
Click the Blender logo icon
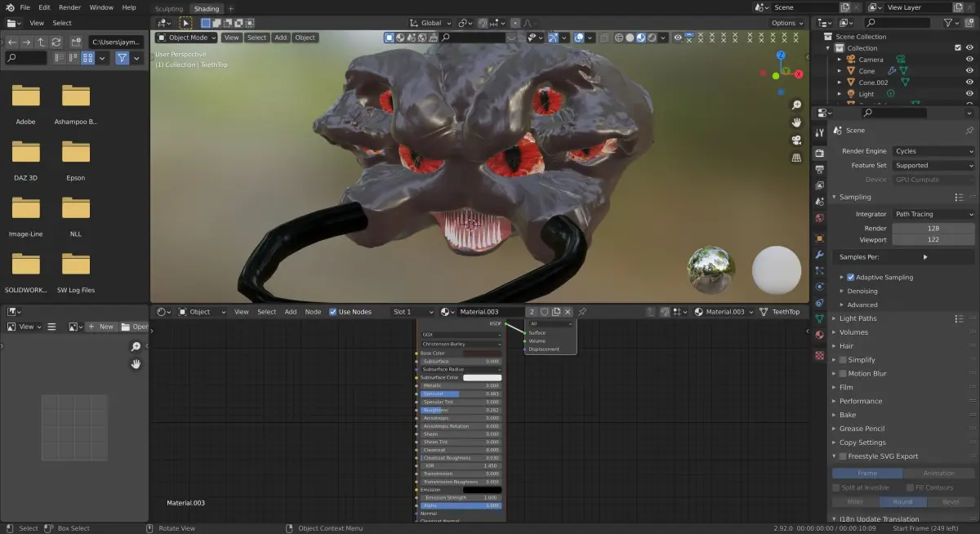[10, 7]
